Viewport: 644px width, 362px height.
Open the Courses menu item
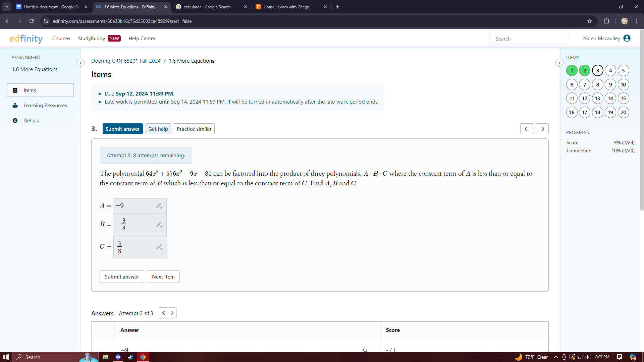61,38
